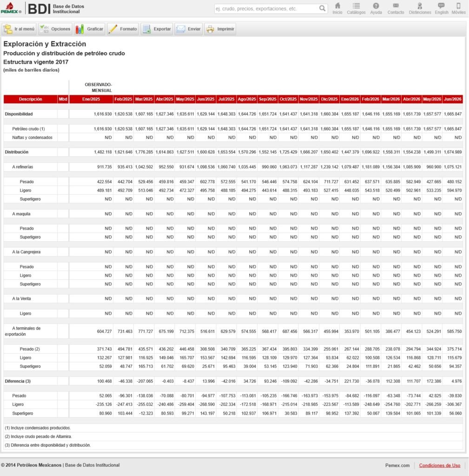Select the Naftas y condensados row label
The width and height of the screenshot is (469, 476).
pyautogui.click(x=32, y=138)
